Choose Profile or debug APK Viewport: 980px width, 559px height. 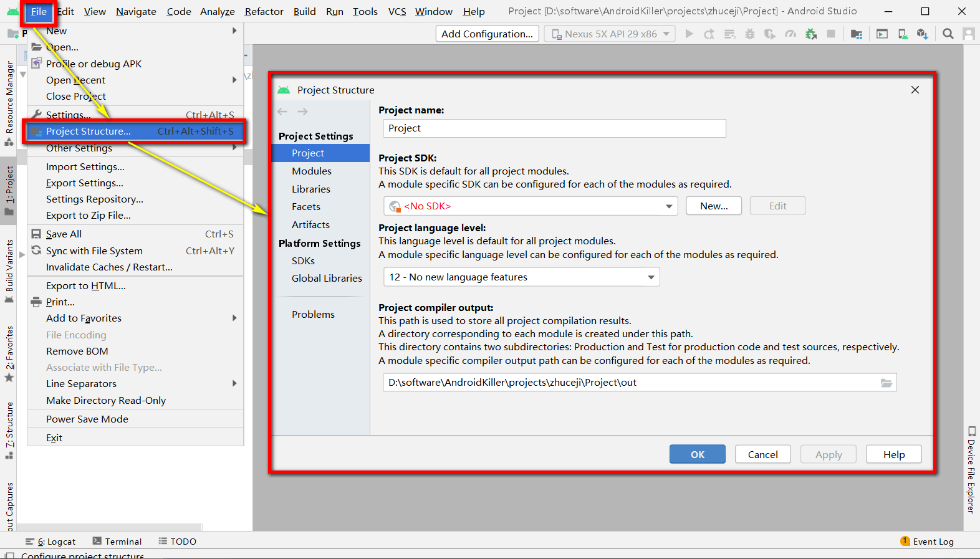(x=135, y=64)
